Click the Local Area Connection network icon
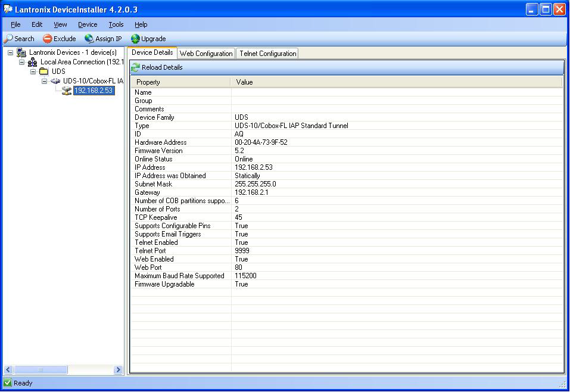570x392 pixels. click(33, 62)
